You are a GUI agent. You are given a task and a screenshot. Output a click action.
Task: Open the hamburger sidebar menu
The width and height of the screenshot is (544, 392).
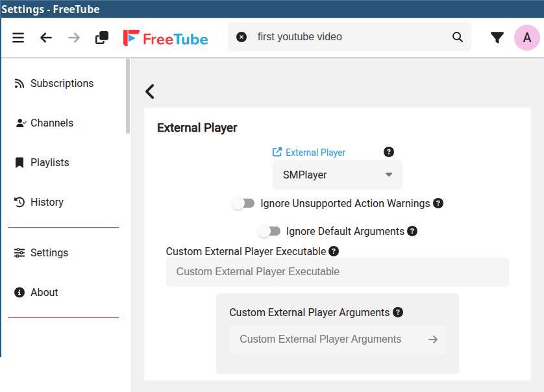click(x=18, y=38)
